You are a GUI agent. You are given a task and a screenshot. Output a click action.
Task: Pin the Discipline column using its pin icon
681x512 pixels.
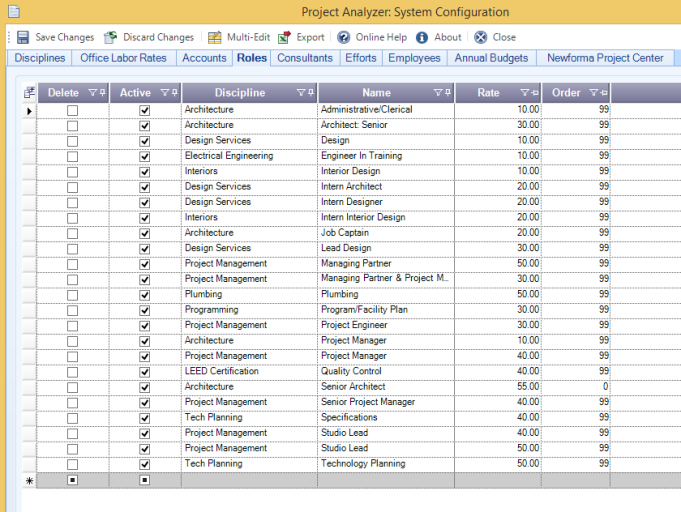pyautogui.click(x=310, y=93)
